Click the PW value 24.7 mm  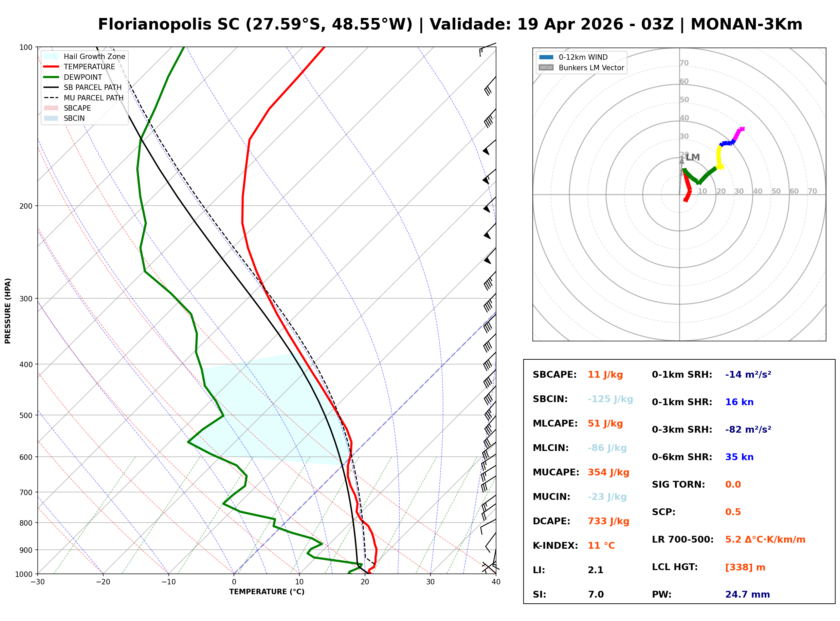click(748, 595)
